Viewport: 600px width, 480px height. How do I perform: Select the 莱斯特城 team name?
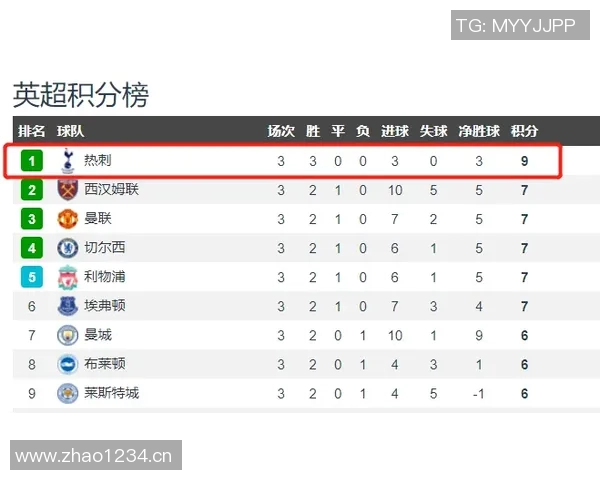click(112, 393)
